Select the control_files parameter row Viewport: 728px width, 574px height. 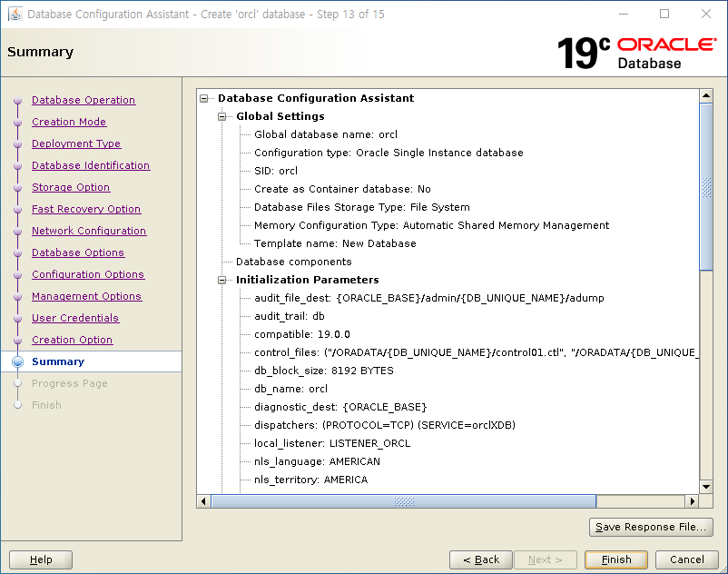pos(476,352)
